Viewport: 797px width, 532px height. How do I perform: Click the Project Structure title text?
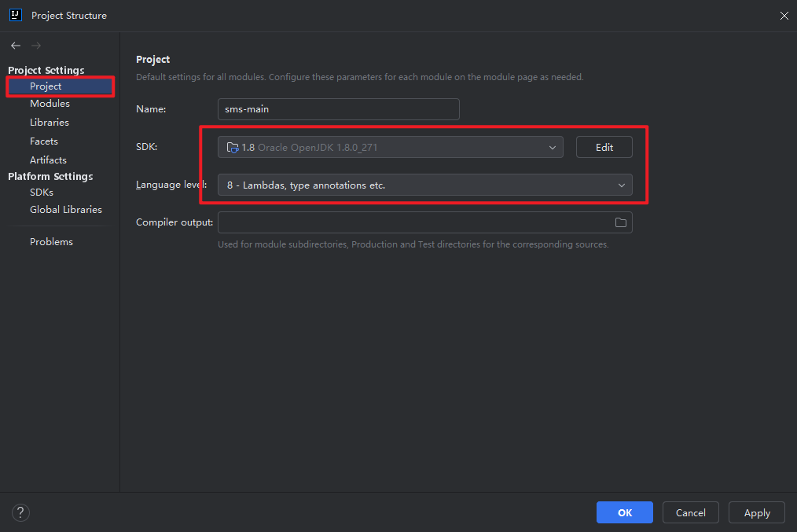point(69,16)
